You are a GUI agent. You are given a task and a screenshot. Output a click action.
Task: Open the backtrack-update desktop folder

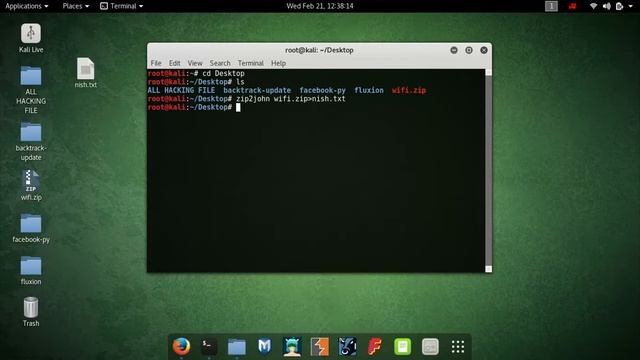[x=31, y=141]
